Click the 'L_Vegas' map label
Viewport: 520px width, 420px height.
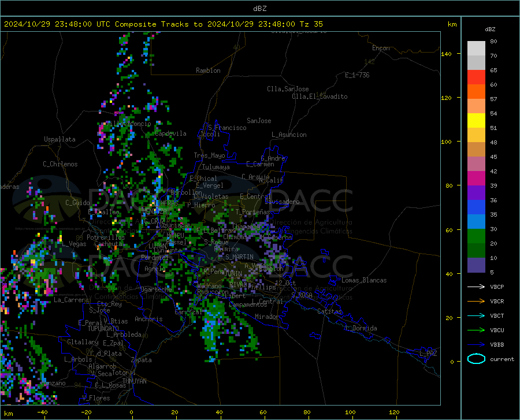tap(74, 244)
